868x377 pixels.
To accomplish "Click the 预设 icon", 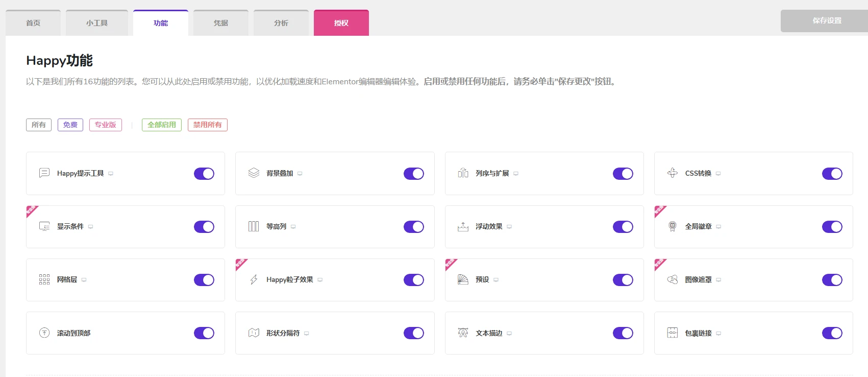I will point(463,279).
